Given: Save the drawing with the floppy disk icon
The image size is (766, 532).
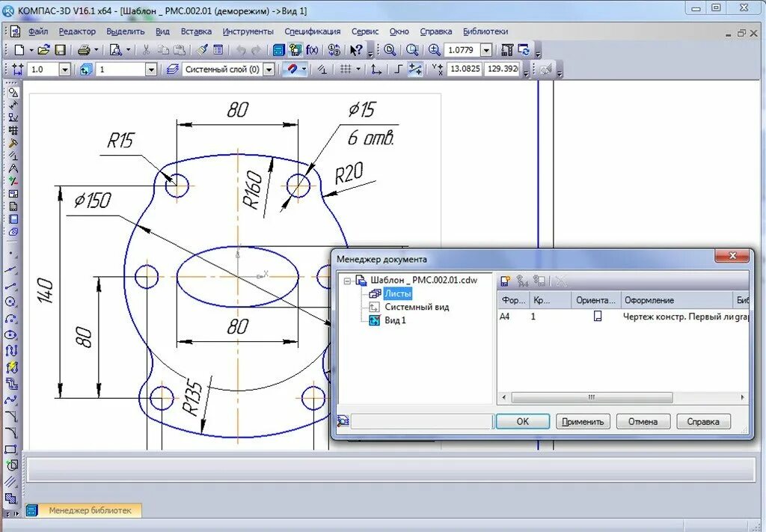Looking at the screenshot, I should (x=60, y=50).
